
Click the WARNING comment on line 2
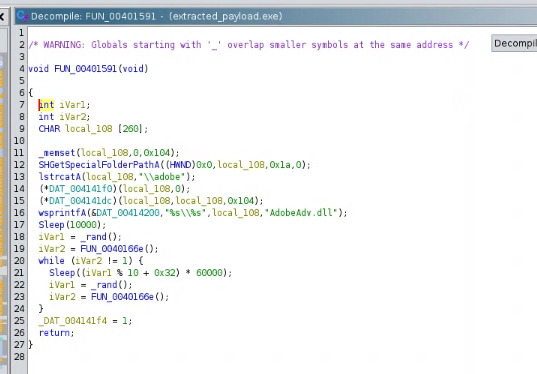tap(249, 45)
